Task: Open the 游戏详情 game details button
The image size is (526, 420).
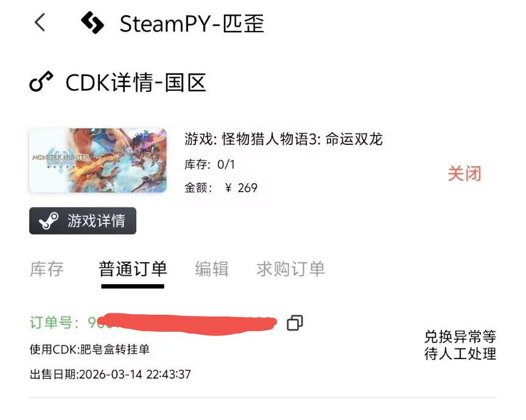Action: pos(83,221)
